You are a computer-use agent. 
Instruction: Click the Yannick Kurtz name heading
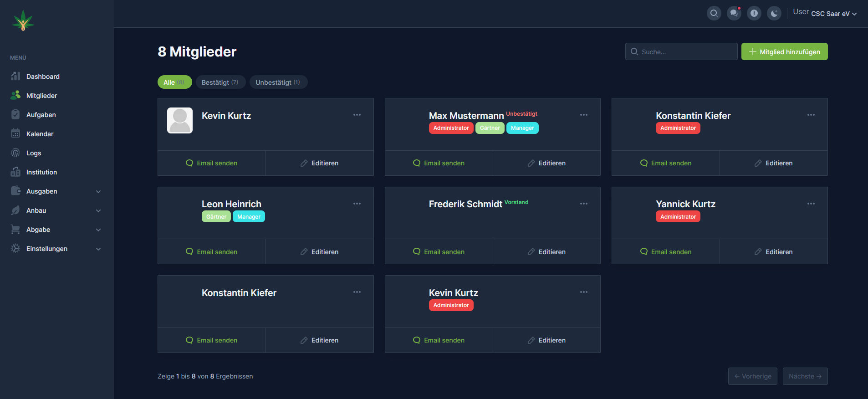[x=686, y=204]
